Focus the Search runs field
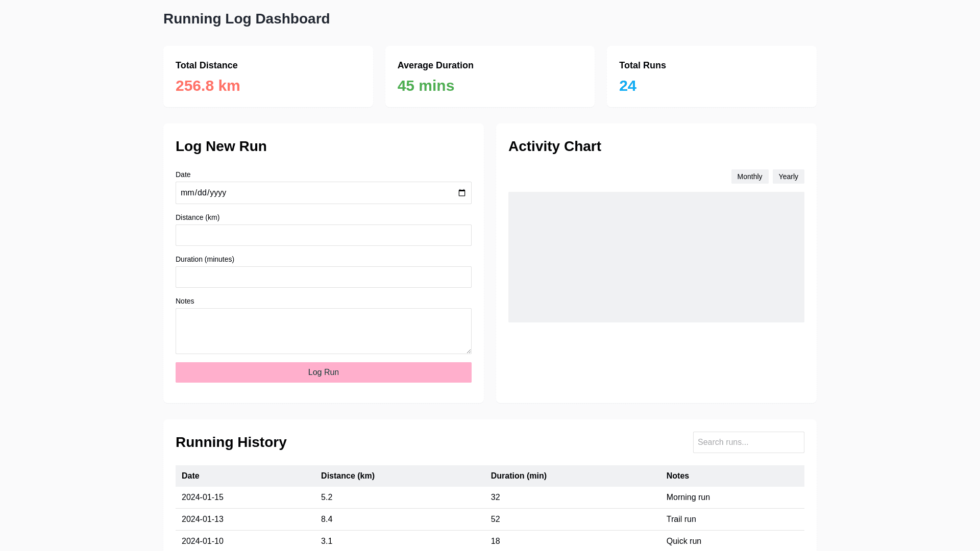This screenshot has height=551, width=980. 748,442
